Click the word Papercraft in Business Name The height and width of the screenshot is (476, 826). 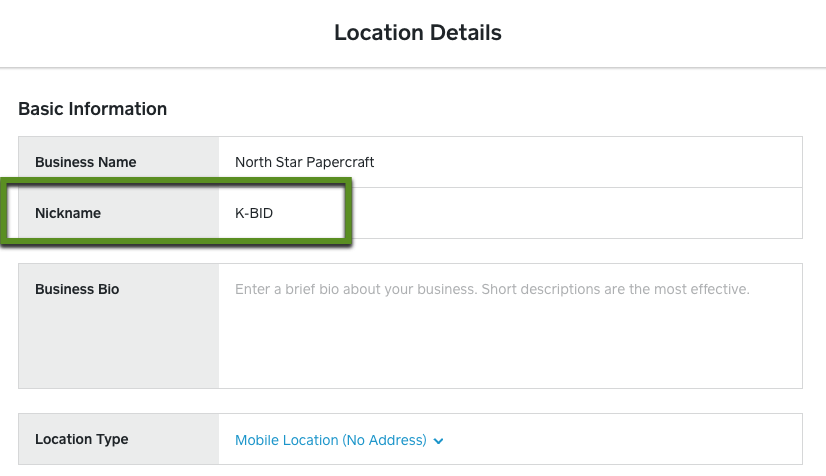coord(339,162)
